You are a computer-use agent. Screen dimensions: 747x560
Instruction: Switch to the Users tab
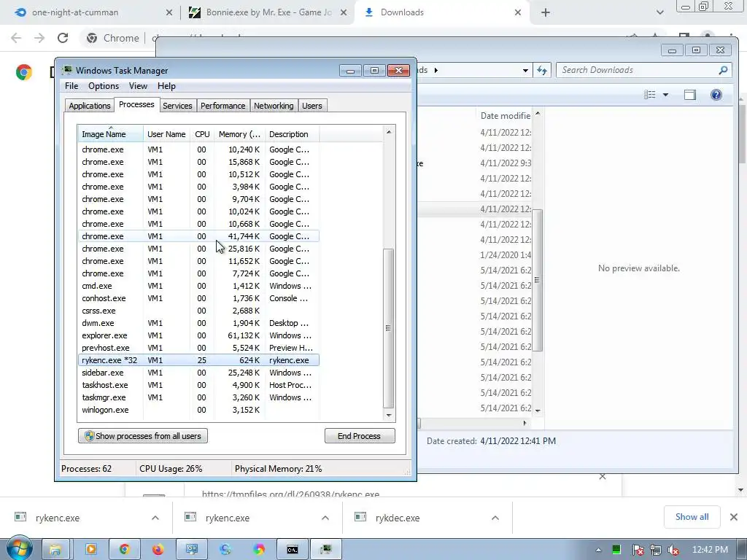tap(312, 106)
